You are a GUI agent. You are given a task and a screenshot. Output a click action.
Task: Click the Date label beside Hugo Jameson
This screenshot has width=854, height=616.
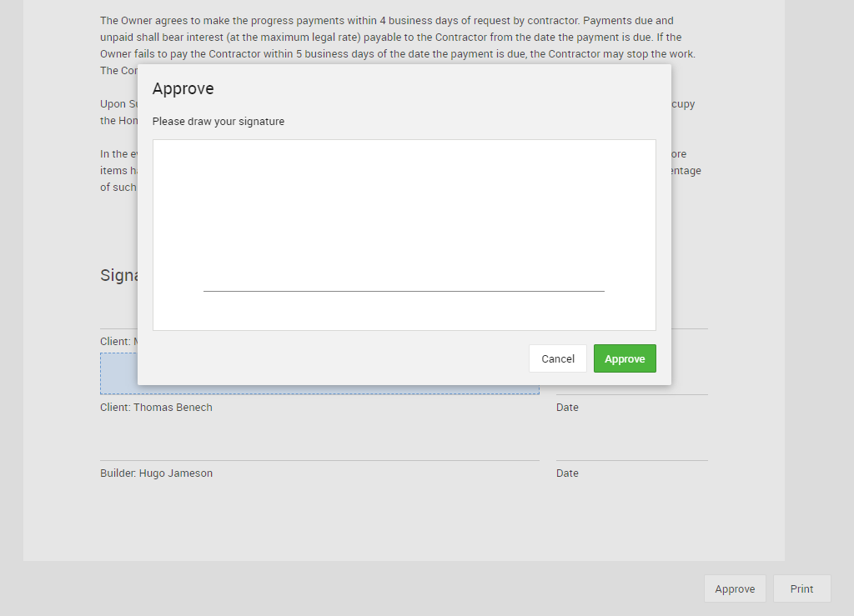coord(567,473)
